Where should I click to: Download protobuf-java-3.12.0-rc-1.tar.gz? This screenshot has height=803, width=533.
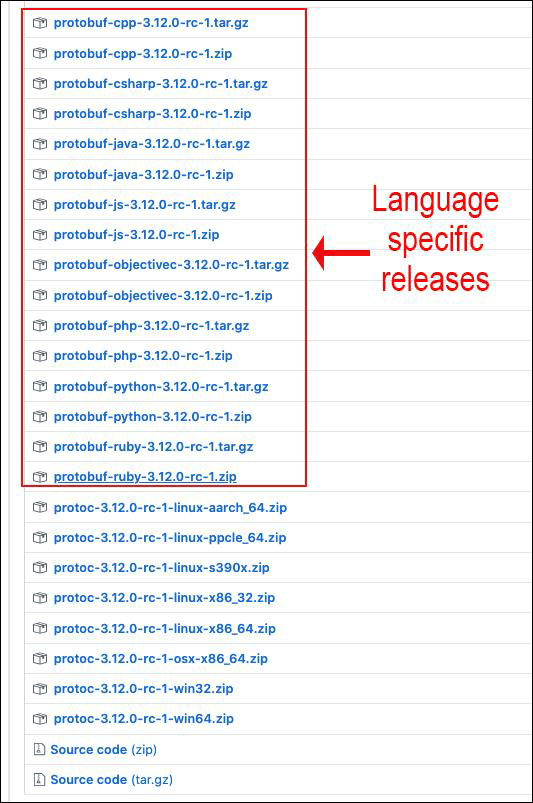coord(152,144)
